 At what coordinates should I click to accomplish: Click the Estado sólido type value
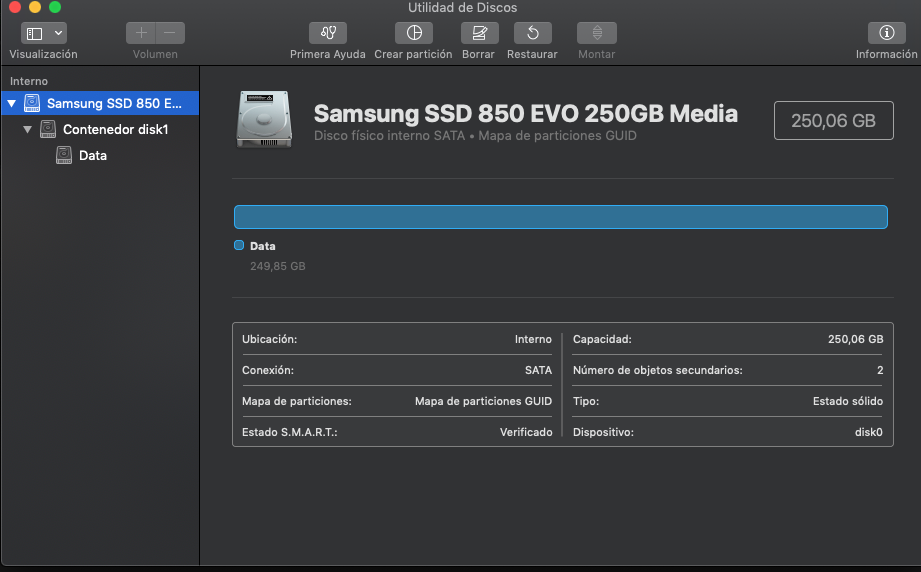pos(848,401)
